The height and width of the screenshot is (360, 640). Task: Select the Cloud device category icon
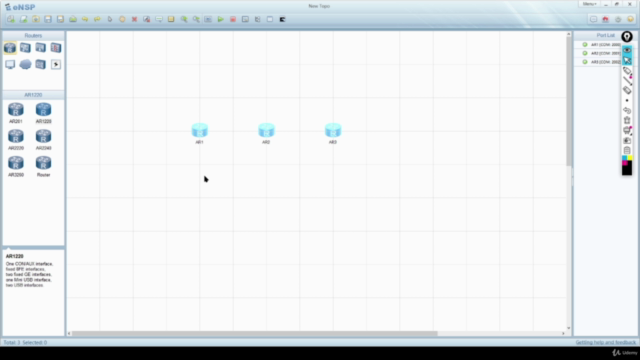point(25,64)
